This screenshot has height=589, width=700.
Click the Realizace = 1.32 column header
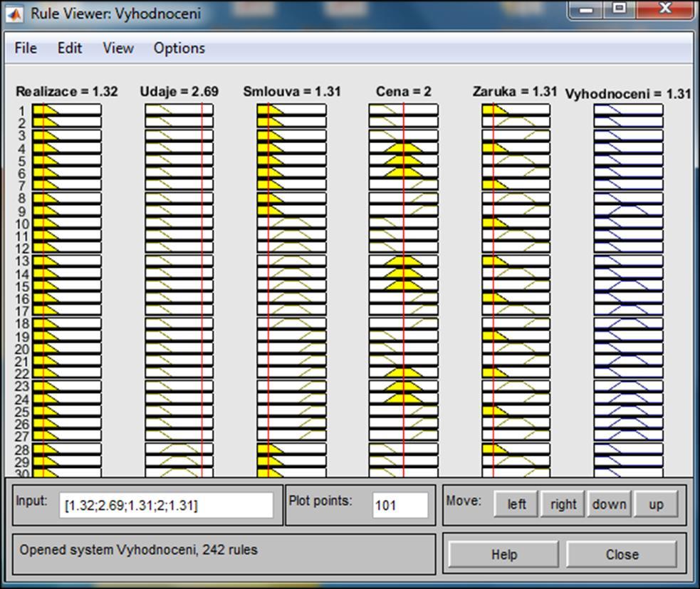pos(66,92)
